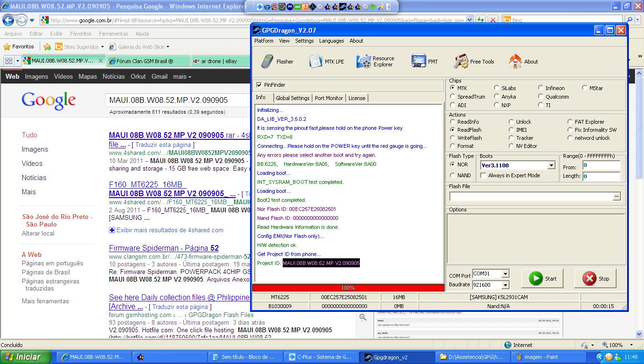Image resolution: width=644 pixels, height=364 pixels.
Task: Expand Galeria do Web Slice dropdown
Action: pyautogui.click(x=168, y=47)
